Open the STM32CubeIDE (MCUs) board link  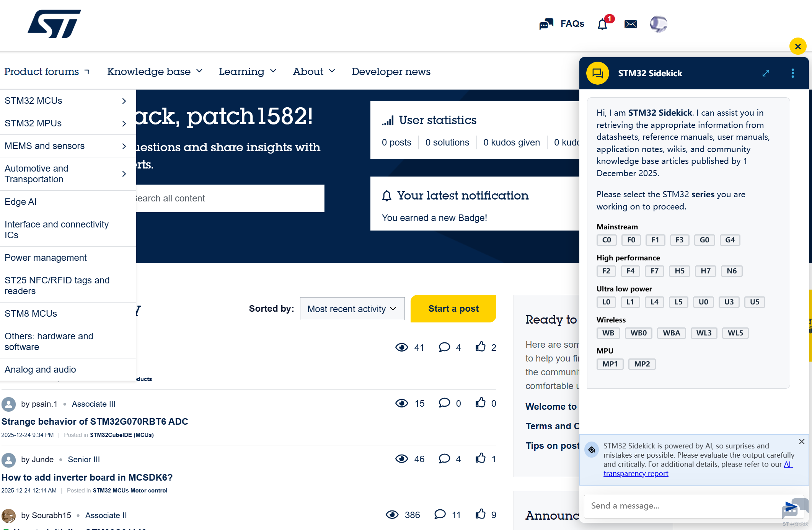[x=122, y=435]
